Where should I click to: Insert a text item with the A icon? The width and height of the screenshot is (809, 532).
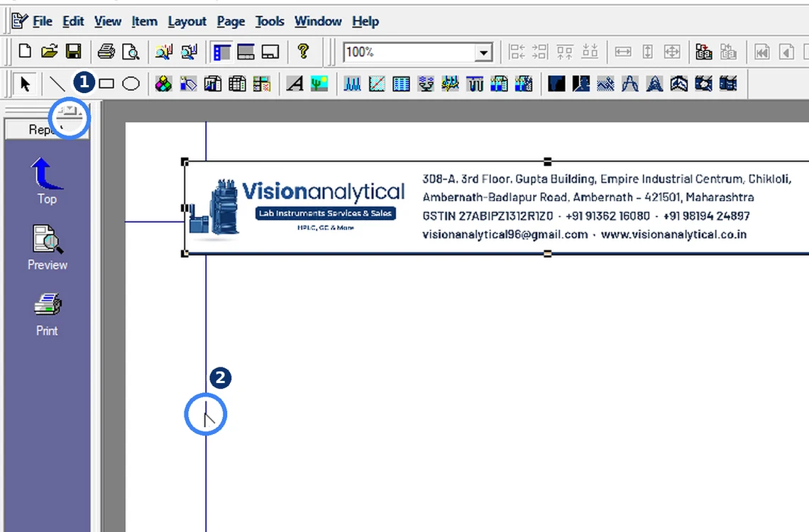click(295, 84)
